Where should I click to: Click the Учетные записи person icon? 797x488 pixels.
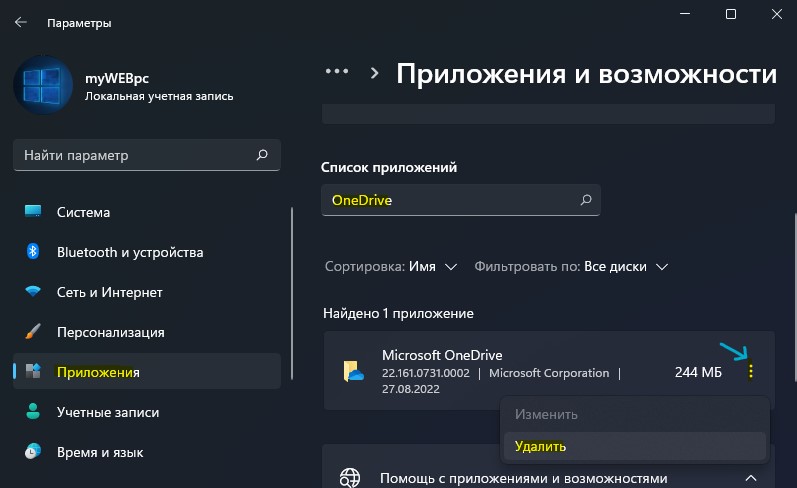(33, 411)
